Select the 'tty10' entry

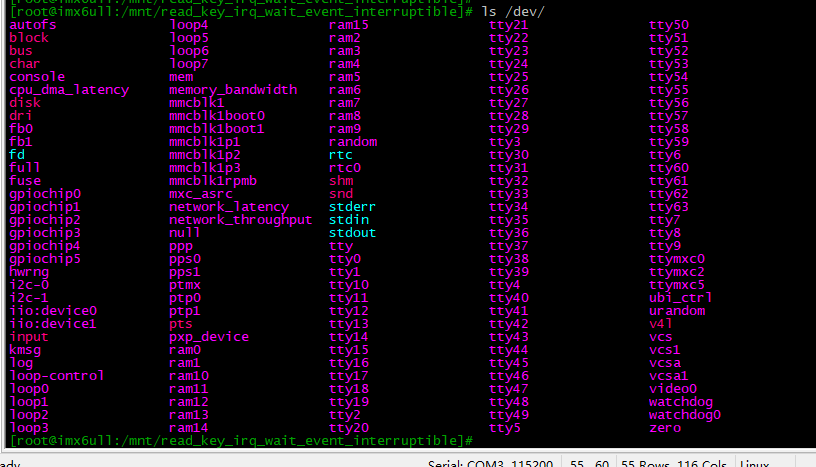click(x=349, y=285)
